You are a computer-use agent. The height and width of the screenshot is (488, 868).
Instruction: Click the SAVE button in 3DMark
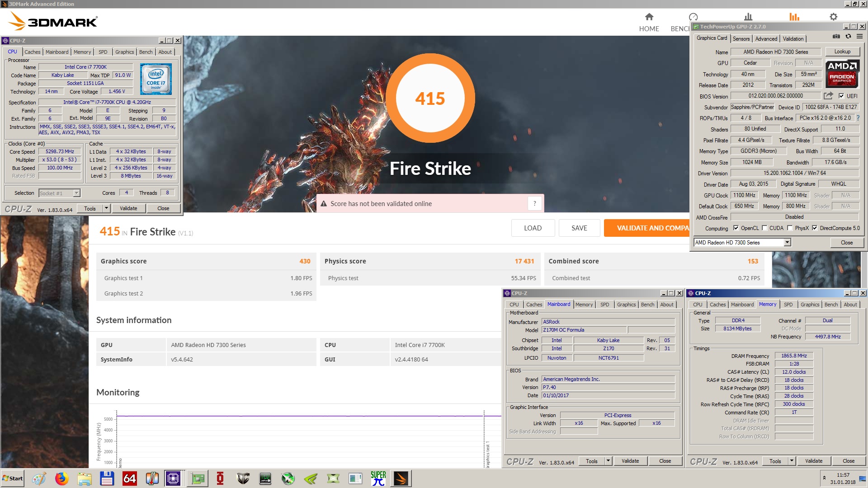tap(579, 228)
